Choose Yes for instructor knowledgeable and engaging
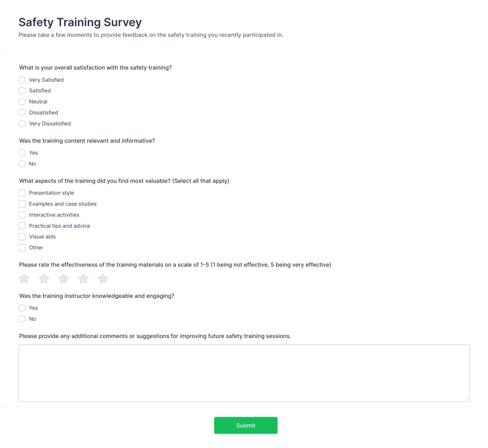The width and height of the screenshot is (488, 448). pos(22,308)
